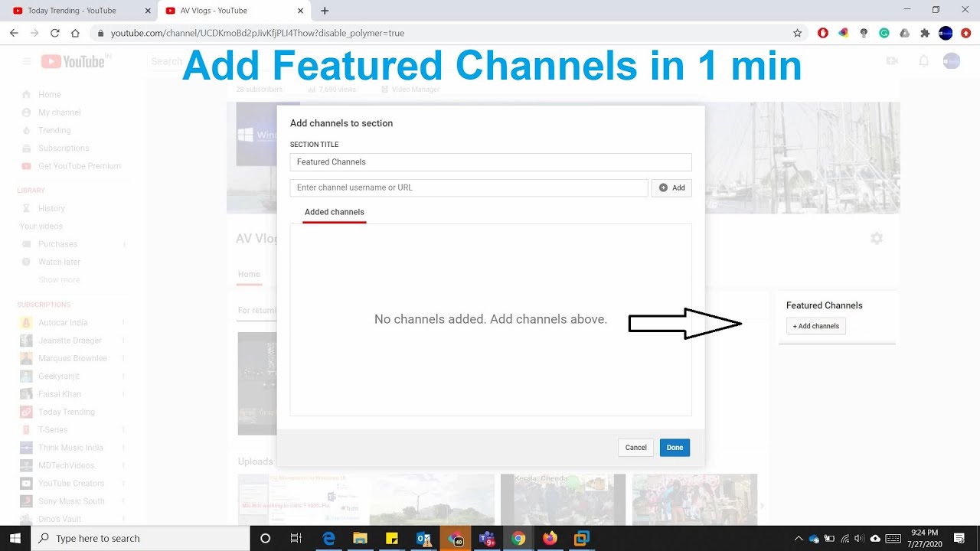Click the browser Back arrow

(14, 33)
